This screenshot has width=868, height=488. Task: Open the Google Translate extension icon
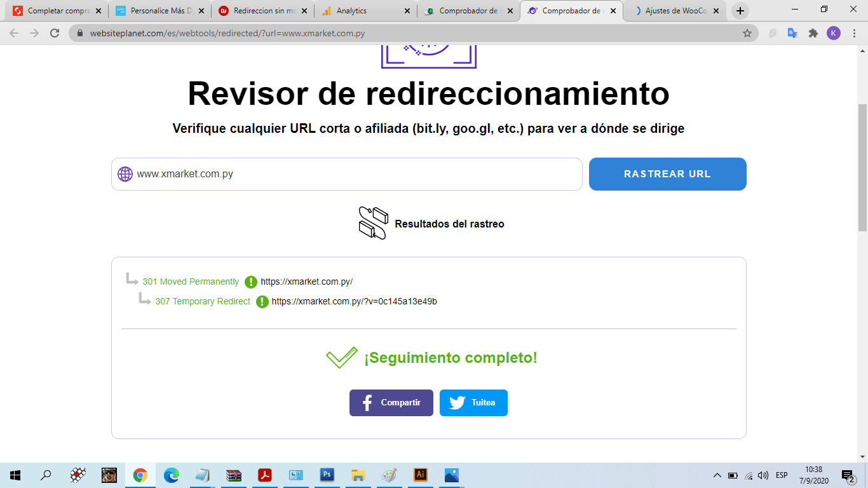tap(792, 33)
